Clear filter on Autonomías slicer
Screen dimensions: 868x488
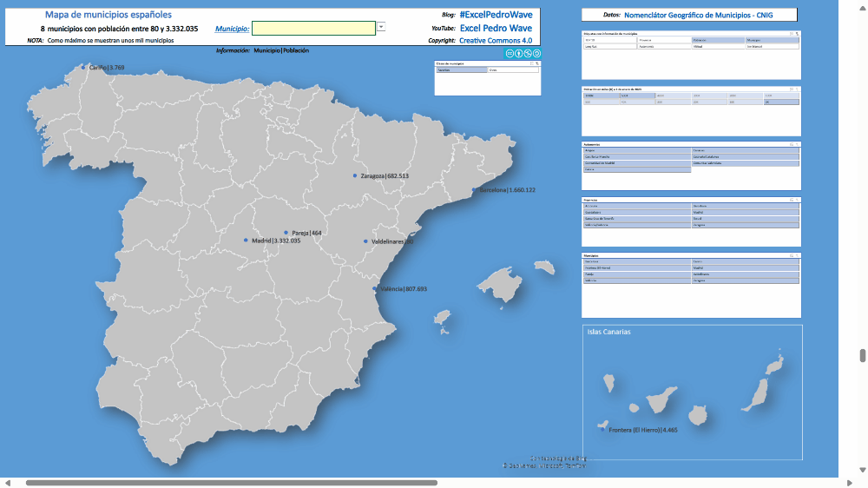(795, 144)
